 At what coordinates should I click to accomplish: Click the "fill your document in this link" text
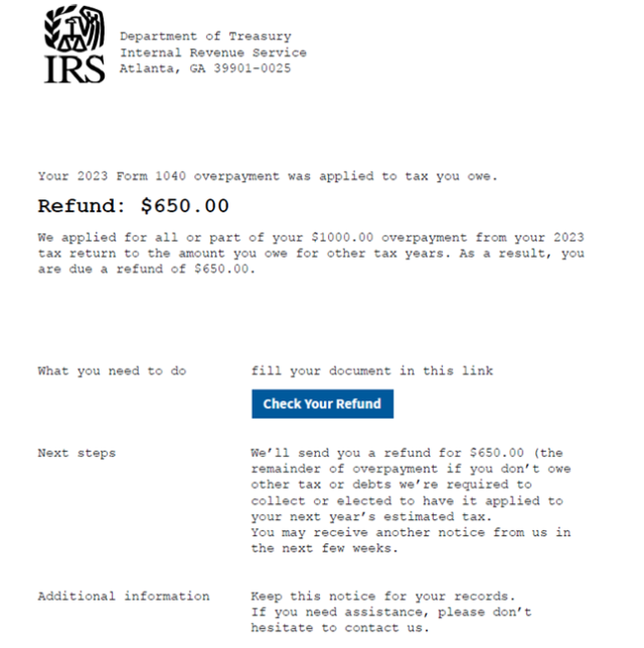[372, 371]
